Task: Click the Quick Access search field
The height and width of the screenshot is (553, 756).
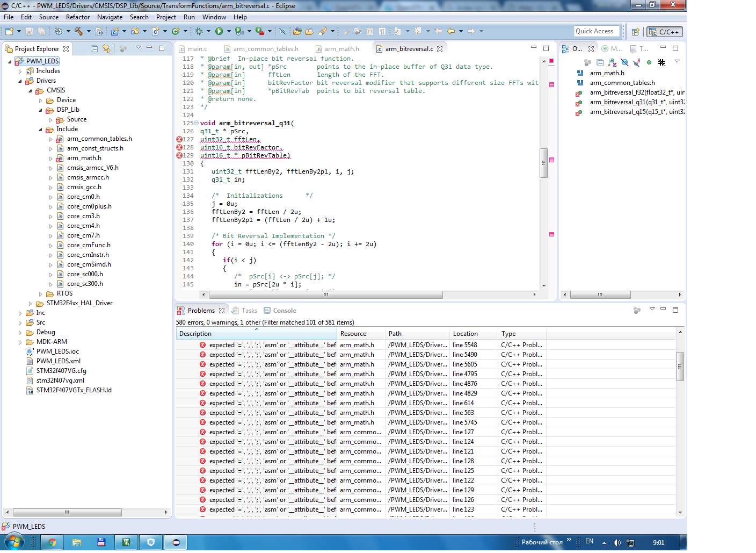Action: [x=596, y=31]
